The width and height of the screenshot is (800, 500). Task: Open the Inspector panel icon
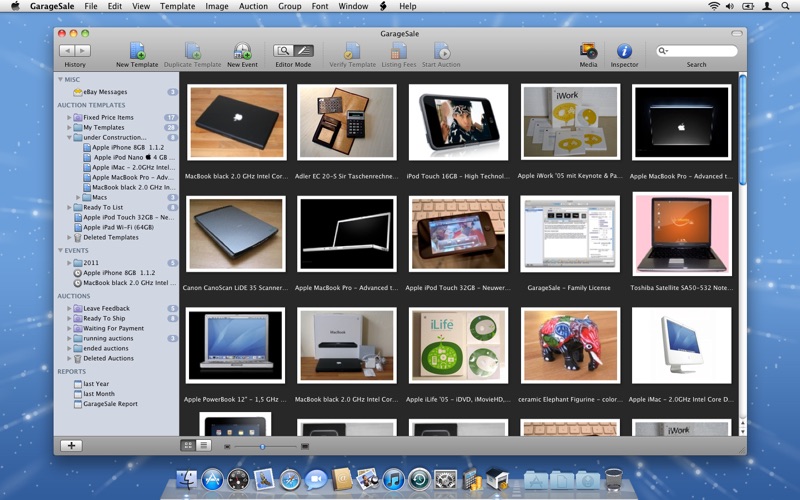click(x=624, y=51)
